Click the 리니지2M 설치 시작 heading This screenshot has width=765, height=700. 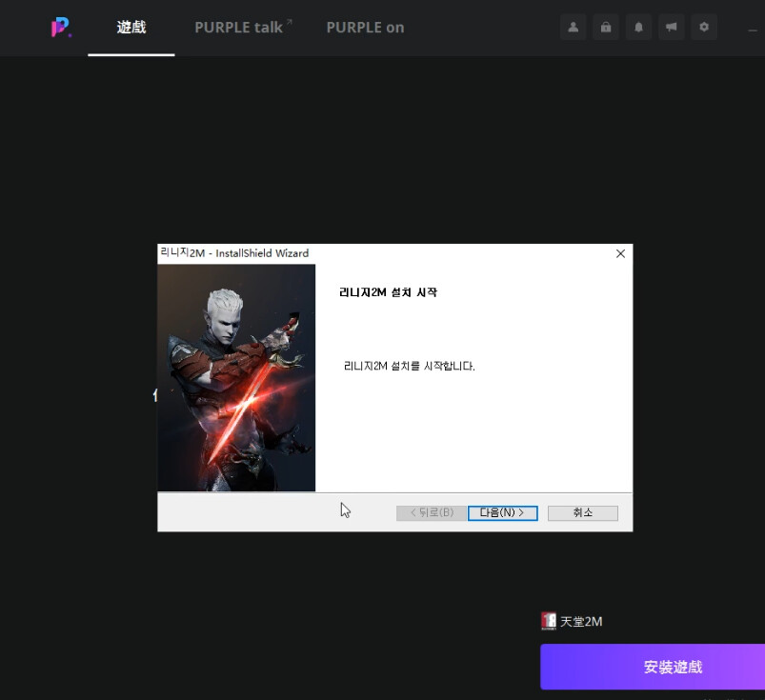[x=388, y=293]
